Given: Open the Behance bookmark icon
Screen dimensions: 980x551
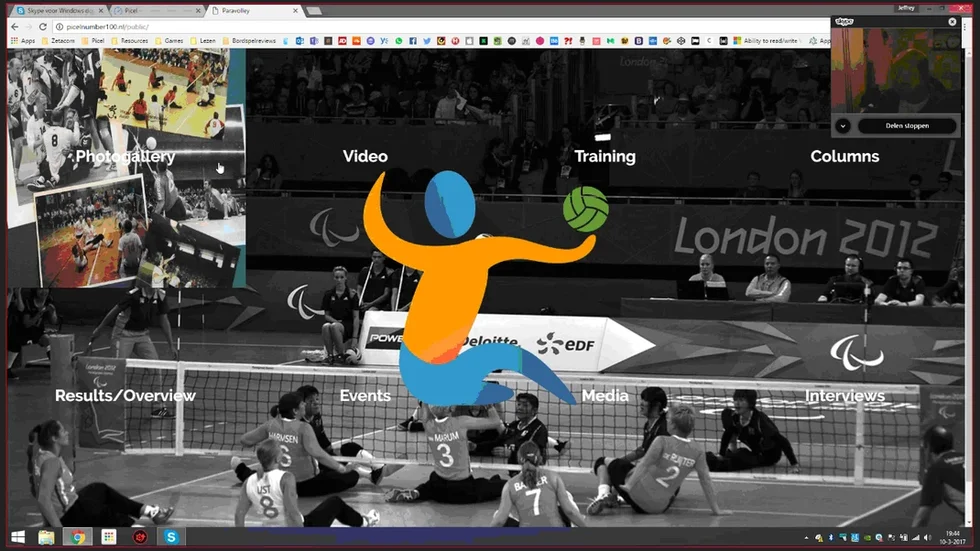Looking at the screenshot, I should click(554, 41).
